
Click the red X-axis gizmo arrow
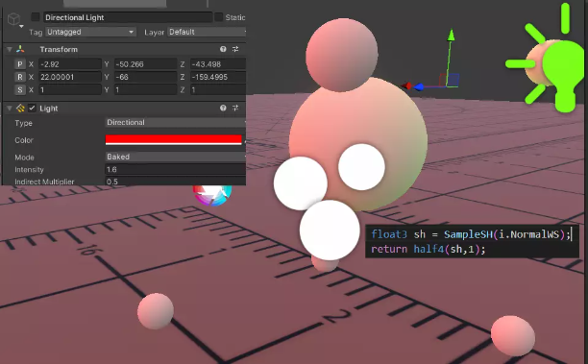tap(406, 85)
